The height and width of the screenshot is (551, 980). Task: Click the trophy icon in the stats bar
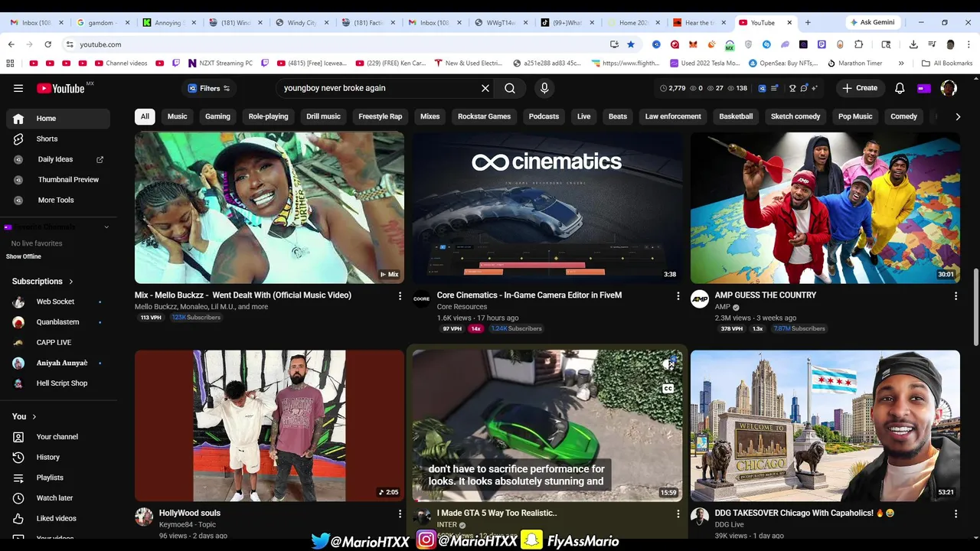tap(792, 88)
